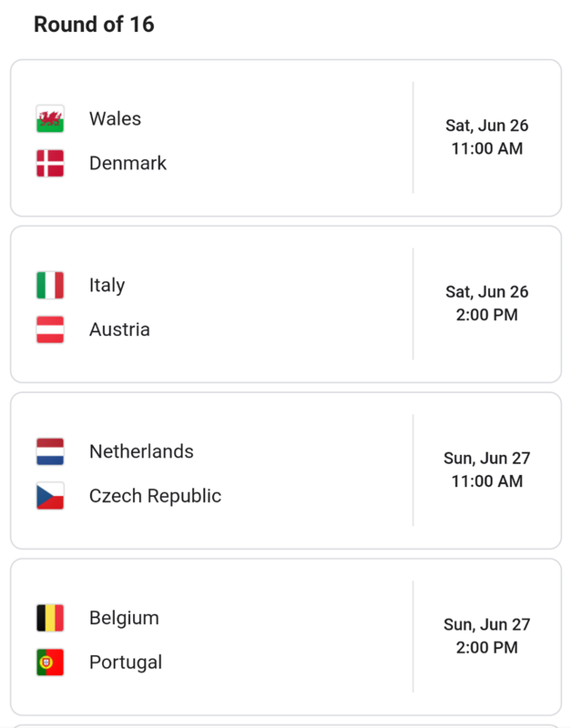The width and height of the screenshot is (571, 728).
Task: View the Sun, Jun 27 2:00 PM match details
Action: pos(487,635)
